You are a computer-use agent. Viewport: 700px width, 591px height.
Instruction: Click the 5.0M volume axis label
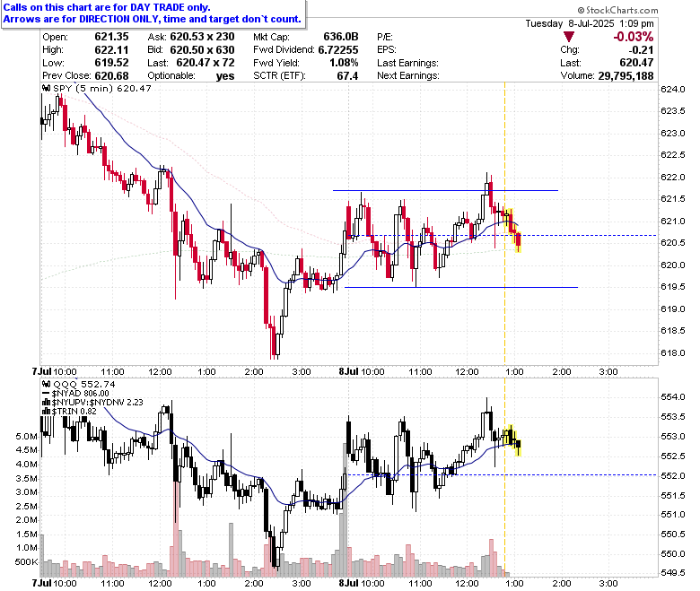pos(26,436)
